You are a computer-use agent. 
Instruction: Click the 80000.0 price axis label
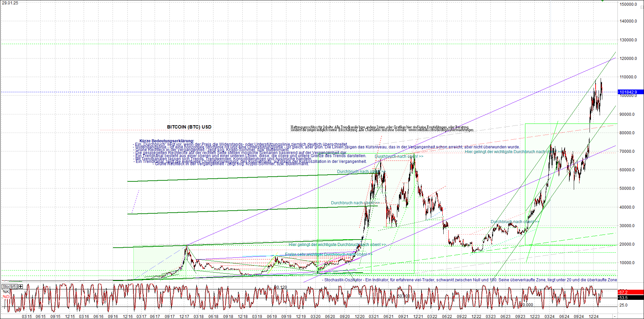pos(627,133)
